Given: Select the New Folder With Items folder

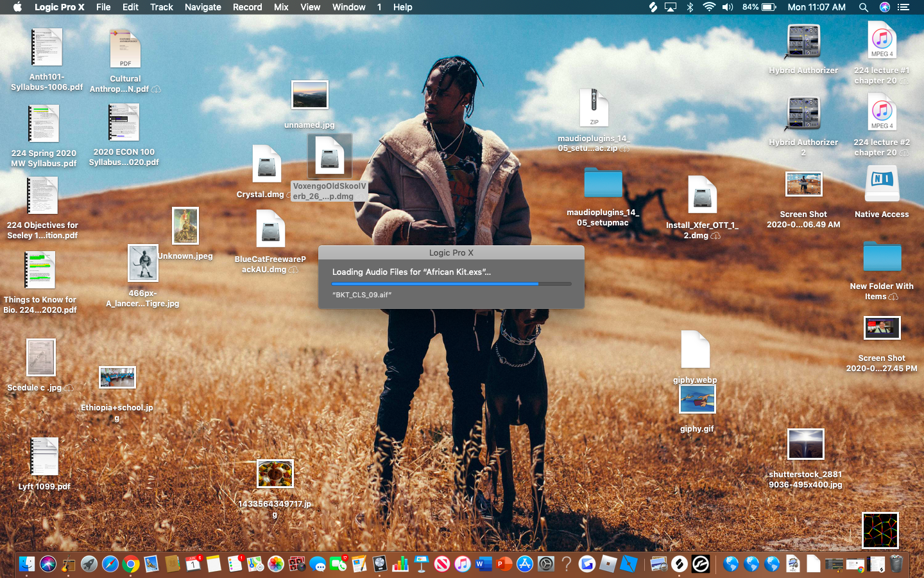Looking at the screenshot, I should (x=882, y=257).
